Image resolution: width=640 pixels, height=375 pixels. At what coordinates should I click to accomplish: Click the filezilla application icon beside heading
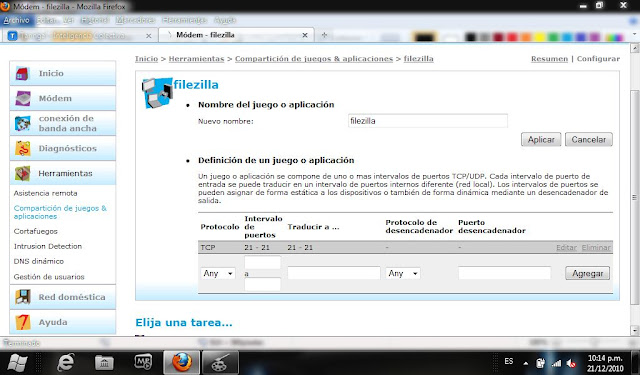(x=157, y=93)
